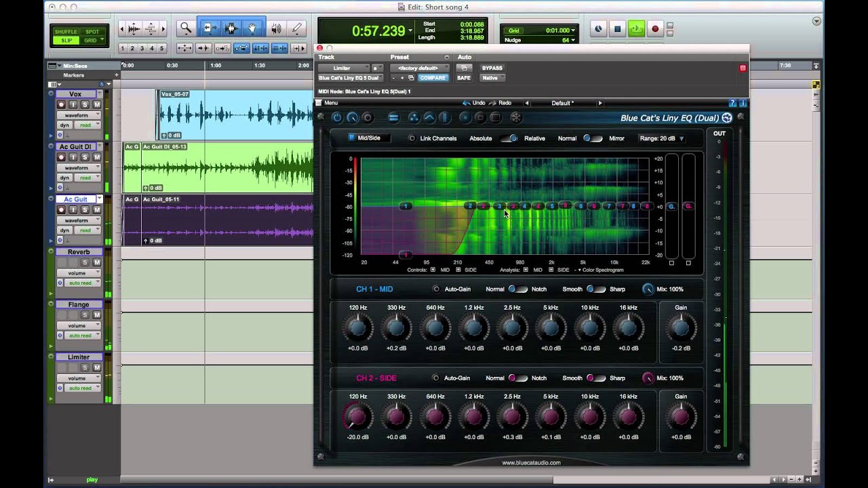This screenshot has height=488, width=868.
Task: Click the main counter 0:57.239 display
Action: [x=378, y=31]
